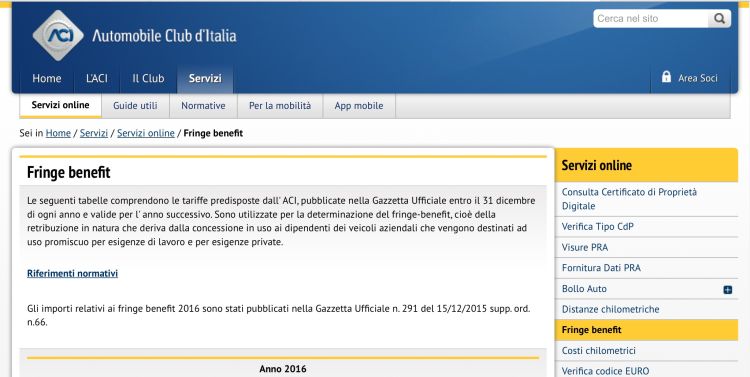The width and height of the screenshot is (750, 377).
Task: Click the ACI diamond logo
Action: (x=58, y=35)
